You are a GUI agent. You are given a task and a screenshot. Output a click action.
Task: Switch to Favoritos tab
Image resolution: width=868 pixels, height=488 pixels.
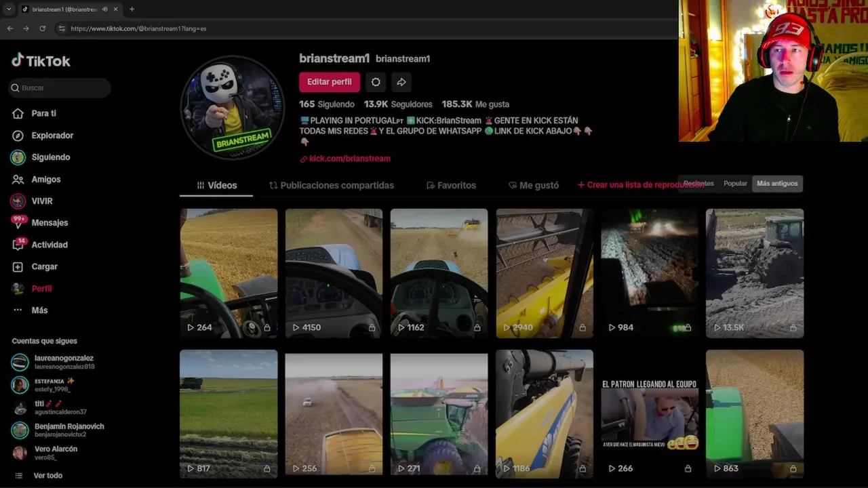click(x=451, y=185)
